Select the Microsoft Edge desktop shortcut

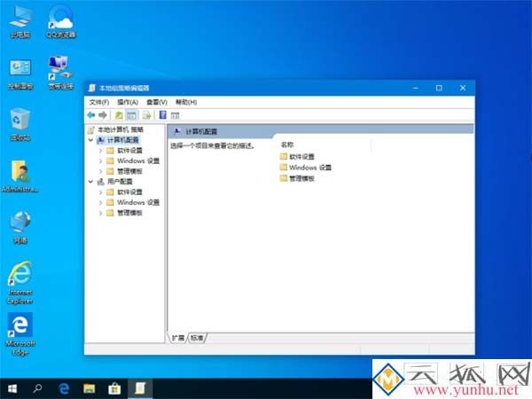(20, 334)
